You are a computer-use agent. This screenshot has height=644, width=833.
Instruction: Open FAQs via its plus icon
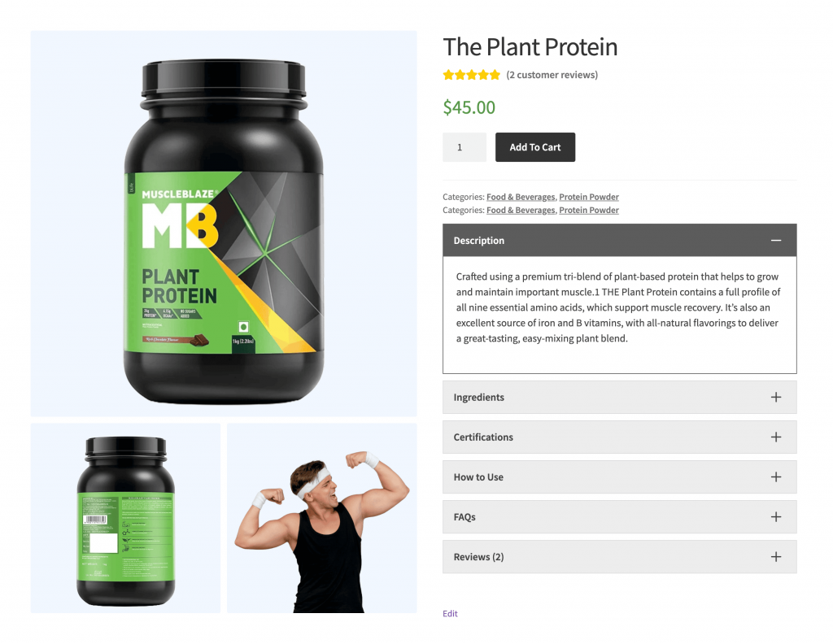click(x=775, y=516)
